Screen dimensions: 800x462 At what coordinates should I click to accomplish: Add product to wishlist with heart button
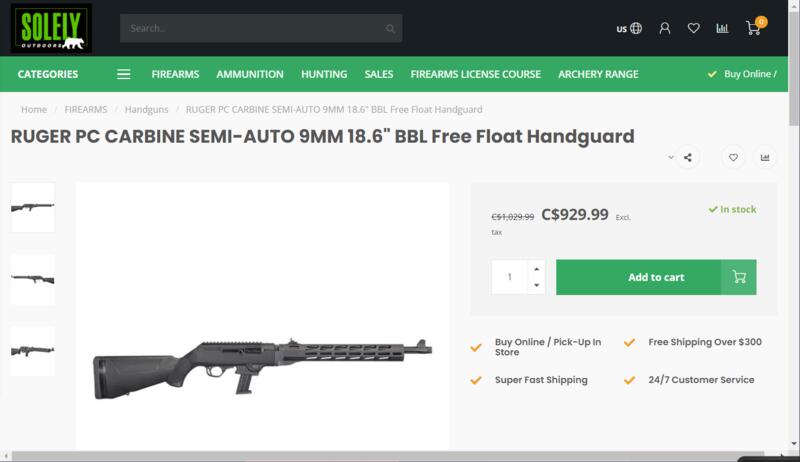click(733, 157)
